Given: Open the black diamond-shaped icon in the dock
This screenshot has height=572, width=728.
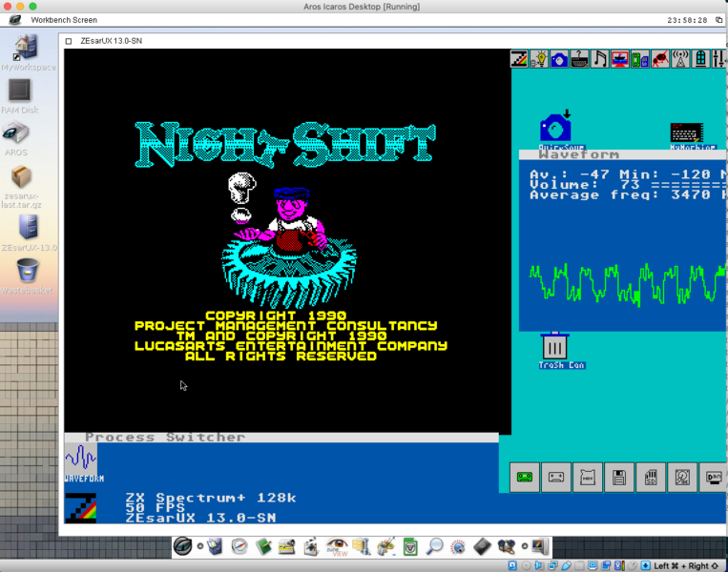Looking at the screenshot, I should 482,546.
